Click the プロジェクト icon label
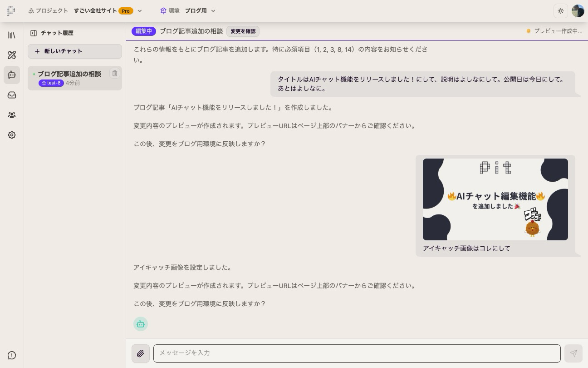The height and width of the screenshot is (368, 588). [48, 10]
